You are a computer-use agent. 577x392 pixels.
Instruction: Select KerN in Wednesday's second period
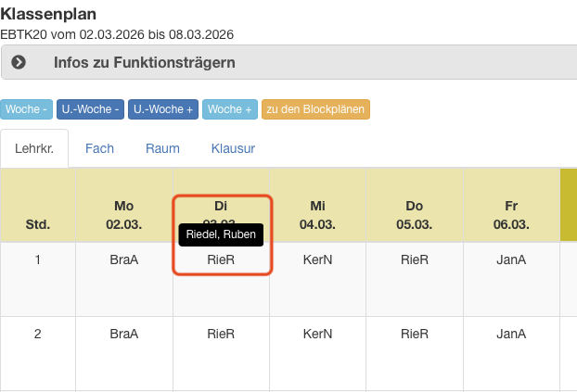click(x=317, y=334)
